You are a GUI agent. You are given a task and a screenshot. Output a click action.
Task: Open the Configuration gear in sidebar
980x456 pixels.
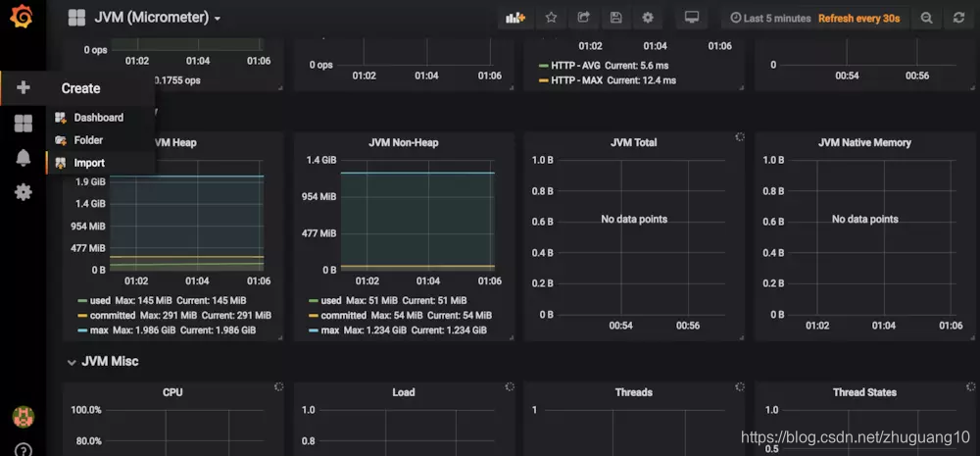tap(24, 192)
